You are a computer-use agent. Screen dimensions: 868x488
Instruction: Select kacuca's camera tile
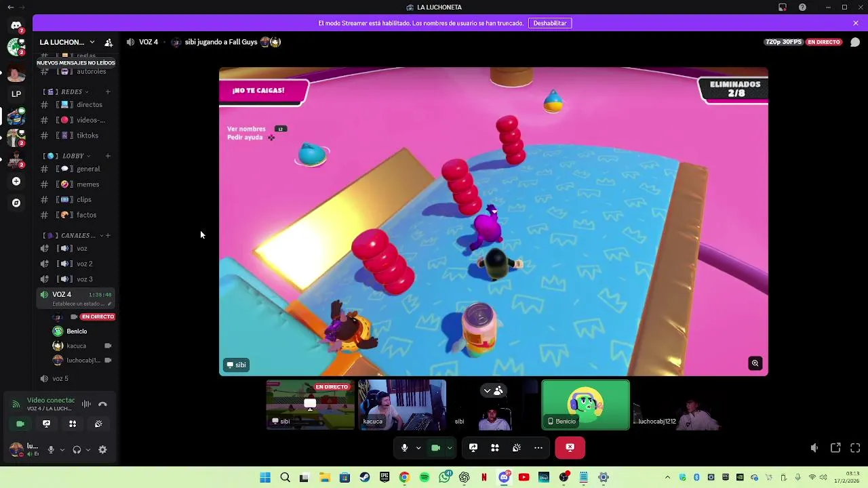point(402,405)
